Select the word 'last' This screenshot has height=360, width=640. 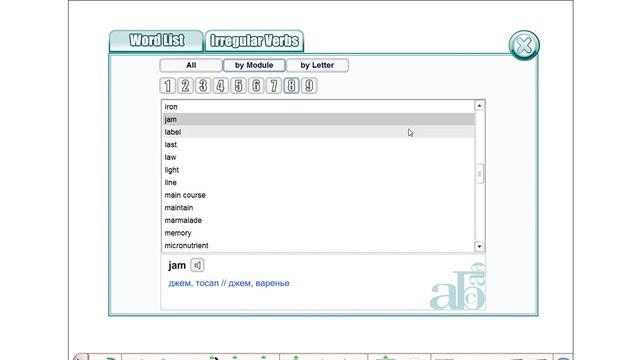click(x=318, y=145)
